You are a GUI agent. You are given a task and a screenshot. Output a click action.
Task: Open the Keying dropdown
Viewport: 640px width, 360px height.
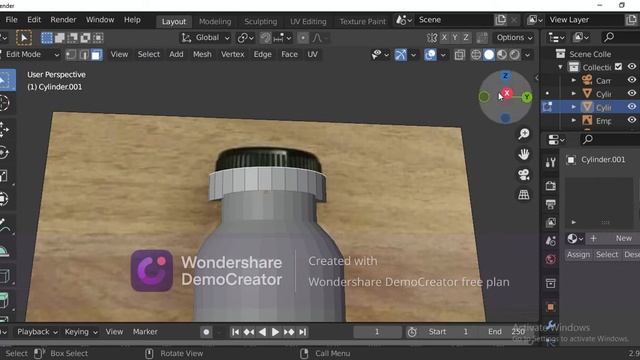point(81,332)
